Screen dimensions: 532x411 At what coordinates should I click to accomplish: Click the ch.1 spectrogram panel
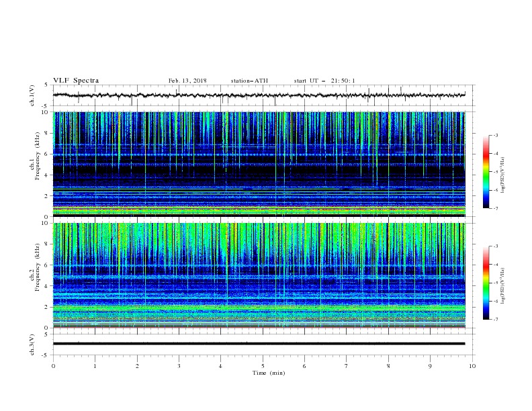[x=259, y=164]
